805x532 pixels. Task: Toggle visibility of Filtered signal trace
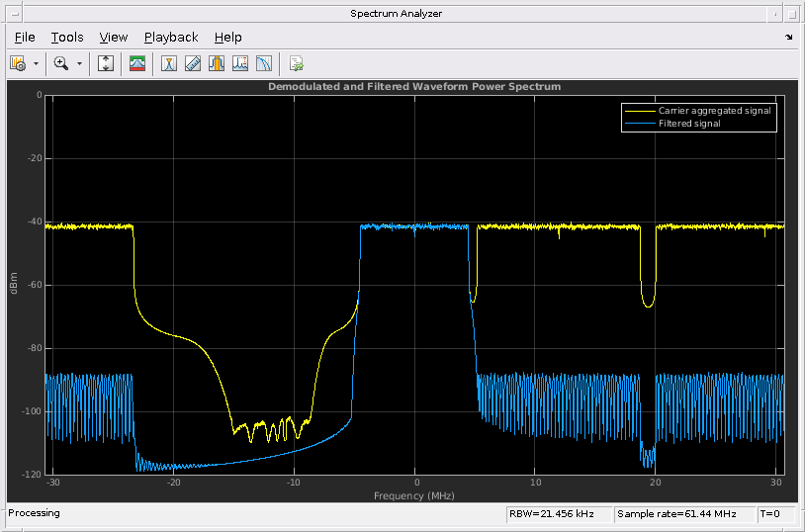coord(689,124)
